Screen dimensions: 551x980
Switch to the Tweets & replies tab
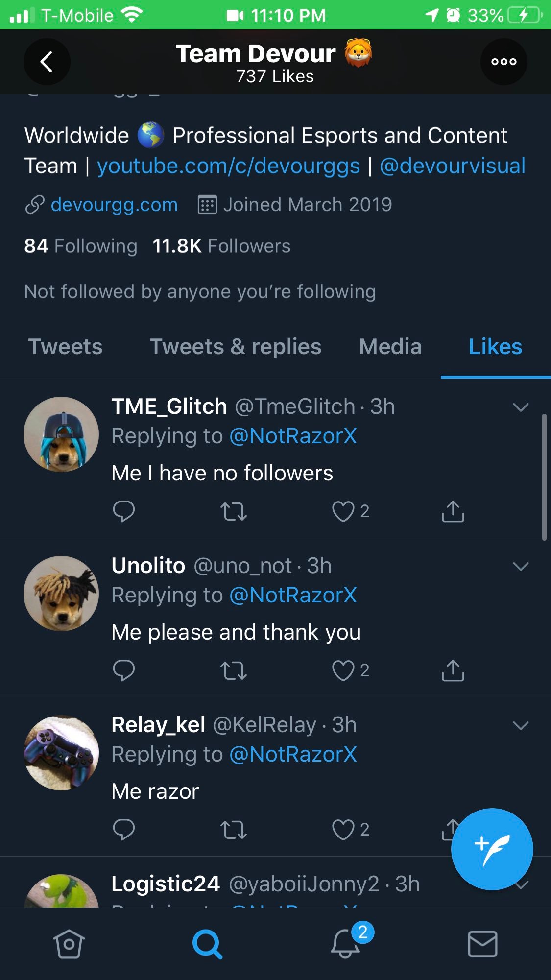click(x=235, y=347)
